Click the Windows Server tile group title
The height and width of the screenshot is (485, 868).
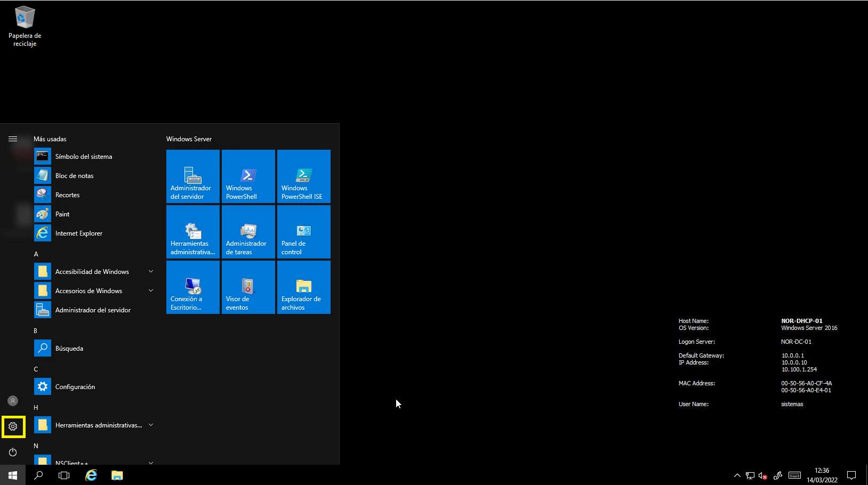click(x=189, y=139)
